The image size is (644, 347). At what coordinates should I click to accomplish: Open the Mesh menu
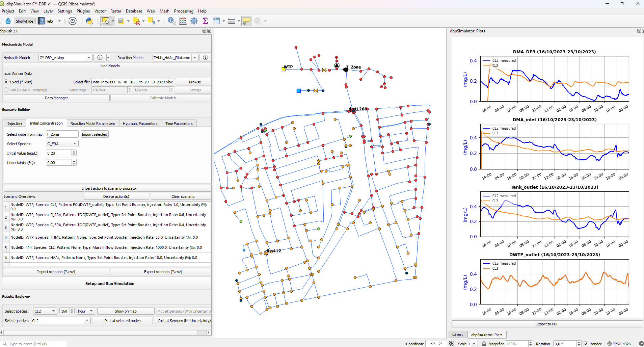(x=164, y=11)
